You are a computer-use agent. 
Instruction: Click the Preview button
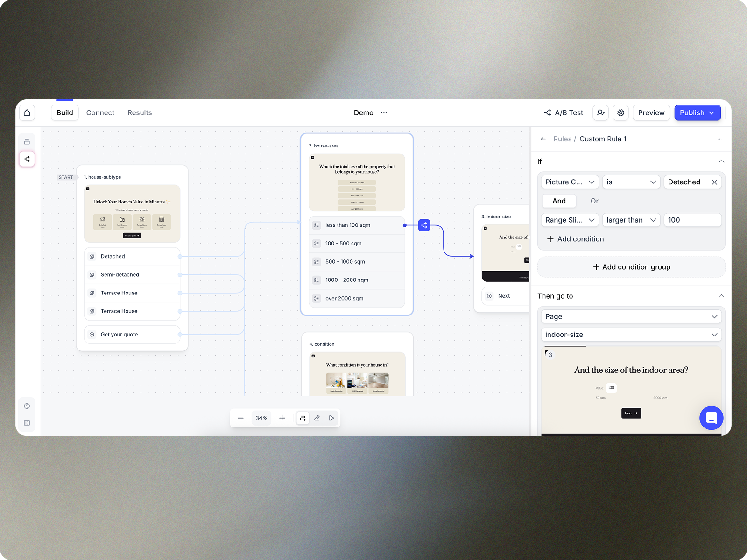[x=651, y=113]
